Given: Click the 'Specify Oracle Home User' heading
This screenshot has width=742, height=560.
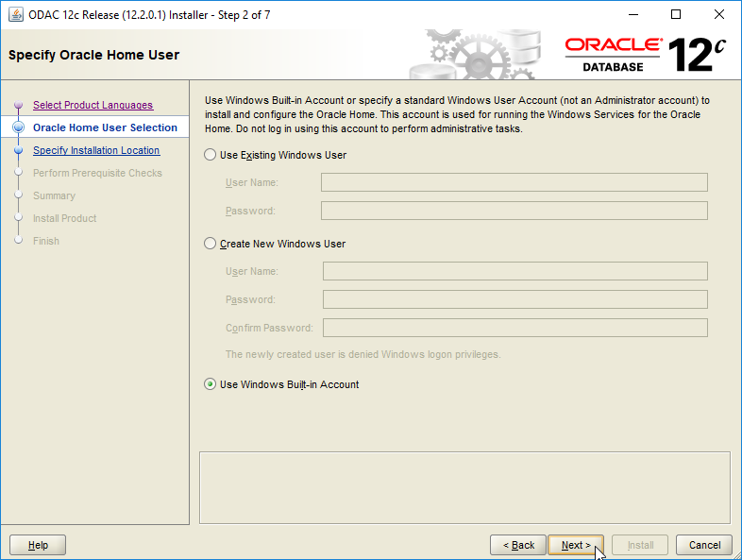Looking at the screenshot, I should [x=93, y=55].
